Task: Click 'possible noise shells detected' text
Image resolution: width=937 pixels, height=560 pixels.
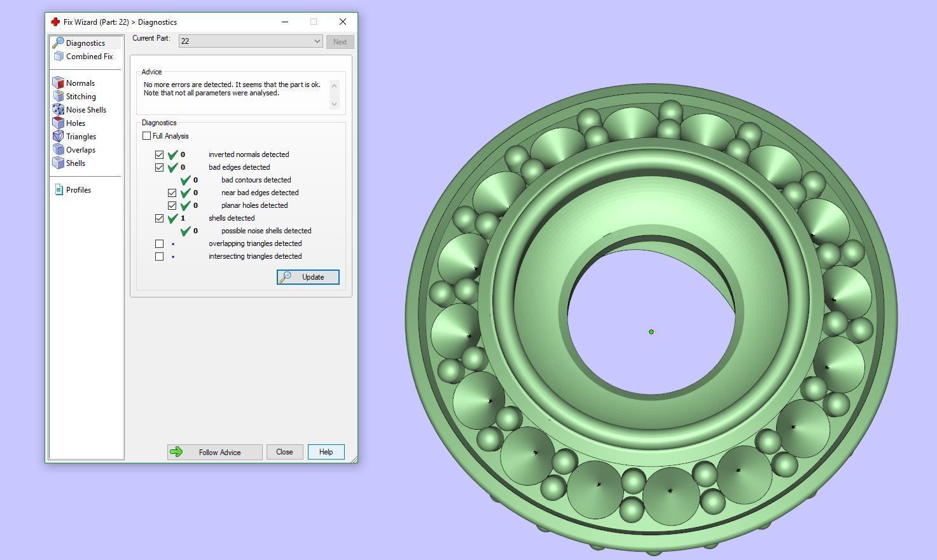Action: click(267, 231)
